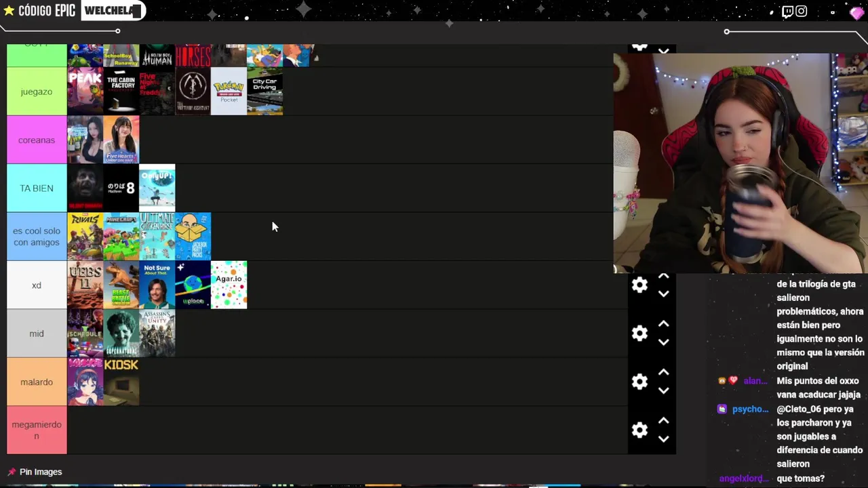Image resolution: width=868 pixels, height=488 pixels.
Task: Select the No I'm Not a Human tile
Action: pyautogui.click(x=157, y=56)
